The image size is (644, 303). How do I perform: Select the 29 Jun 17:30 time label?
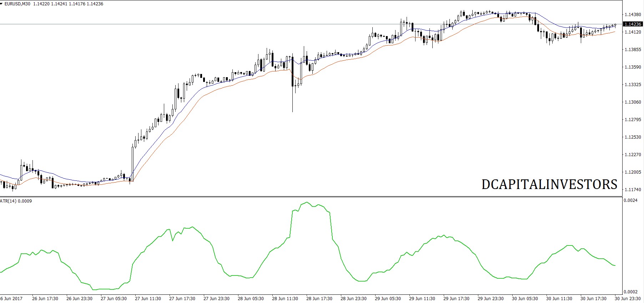point(456,299)
